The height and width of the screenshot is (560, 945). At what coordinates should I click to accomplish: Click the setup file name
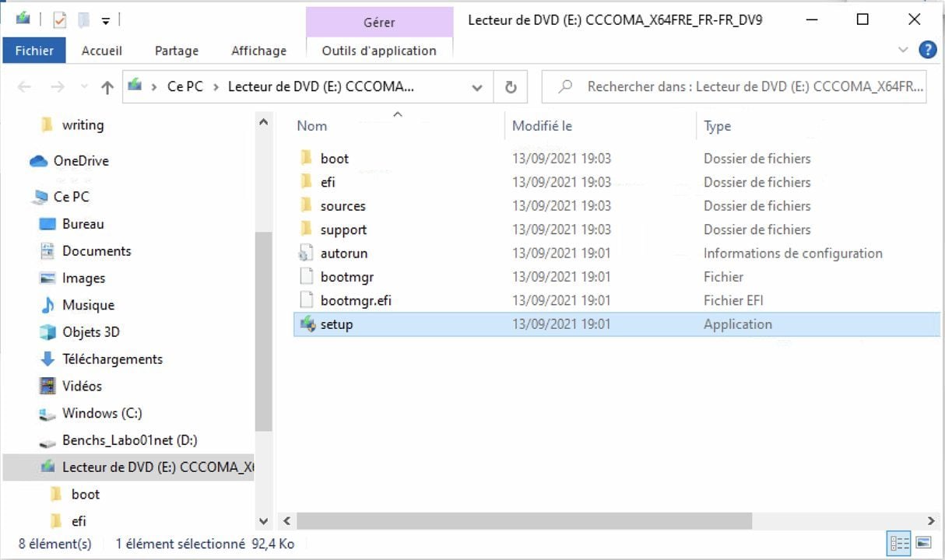336,324
